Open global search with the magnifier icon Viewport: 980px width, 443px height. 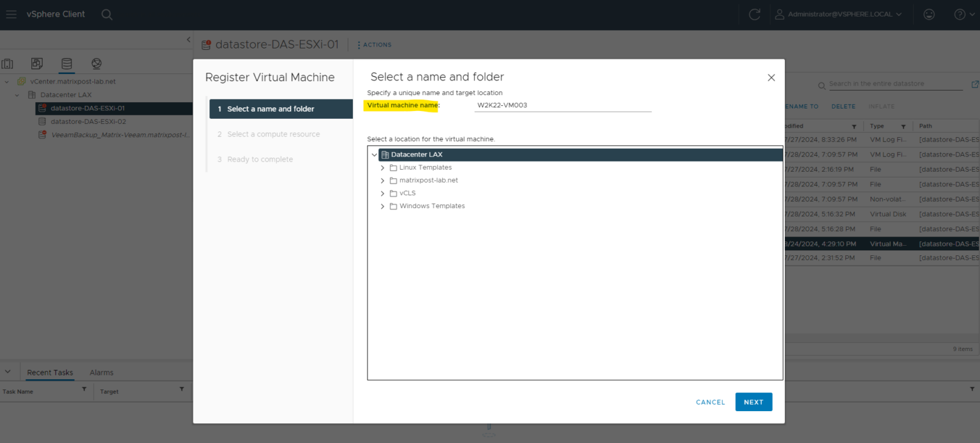click(x=107, y=14)
